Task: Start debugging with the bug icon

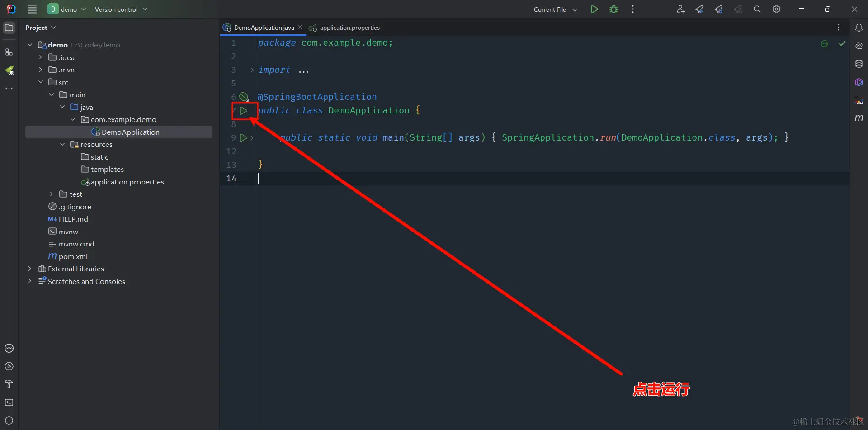Action: tap(613, 9)
